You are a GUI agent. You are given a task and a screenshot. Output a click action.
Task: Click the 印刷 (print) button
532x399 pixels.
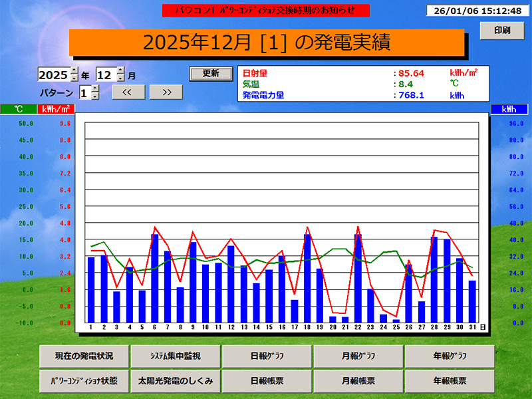[x=501, y=30]
